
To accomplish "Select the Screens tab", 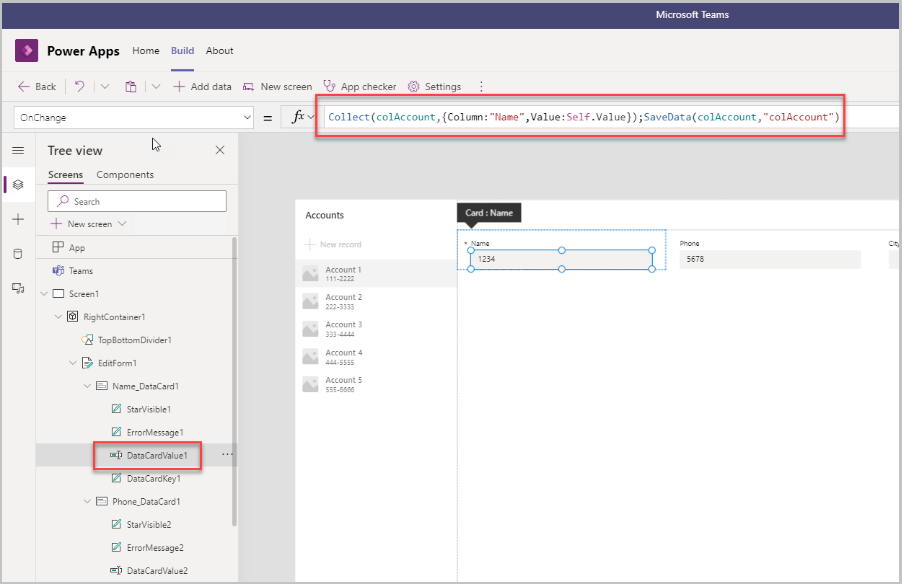I will click(x=65, y=174).
